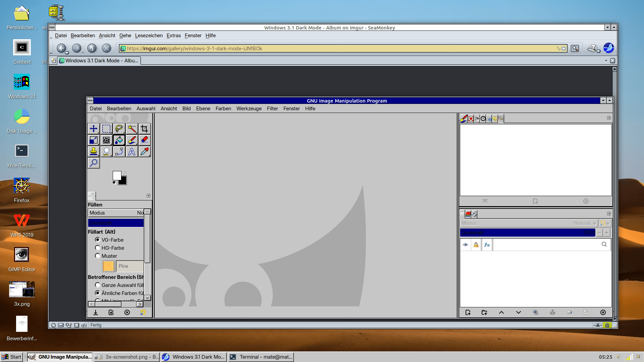Choose the Bucket Fill tool

(119, 140)
